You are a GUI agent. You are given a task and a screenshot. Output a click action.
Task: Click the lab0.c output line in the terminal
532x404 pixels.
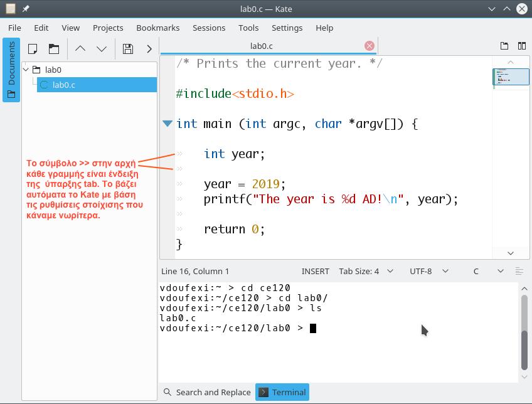click(x=178, y=318)
